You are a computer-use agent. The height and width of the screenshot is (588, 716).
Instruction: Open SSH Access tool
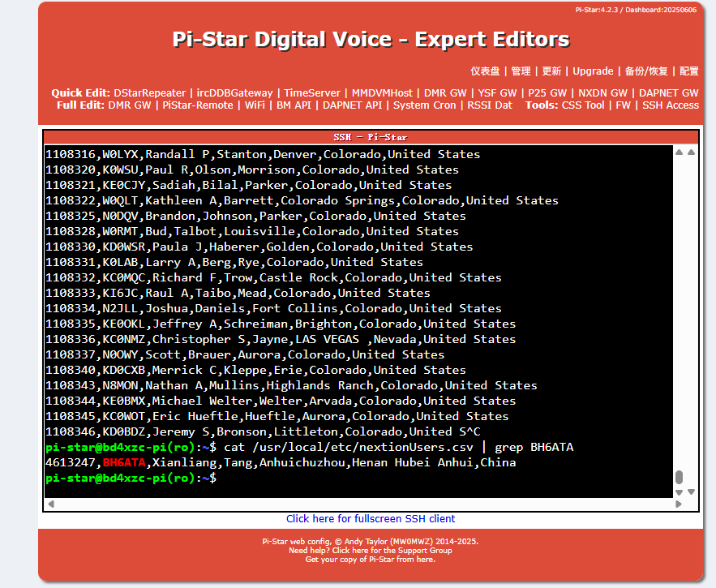671,105
